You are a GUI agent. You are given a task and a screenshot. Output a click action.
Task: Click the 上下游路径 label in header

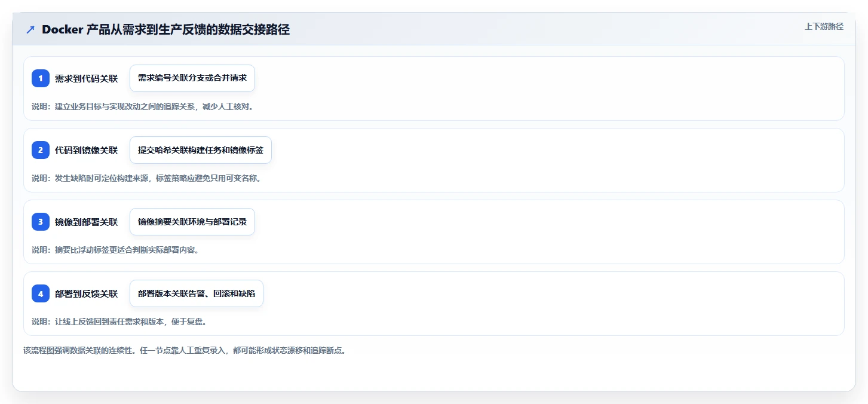point(824,26)
